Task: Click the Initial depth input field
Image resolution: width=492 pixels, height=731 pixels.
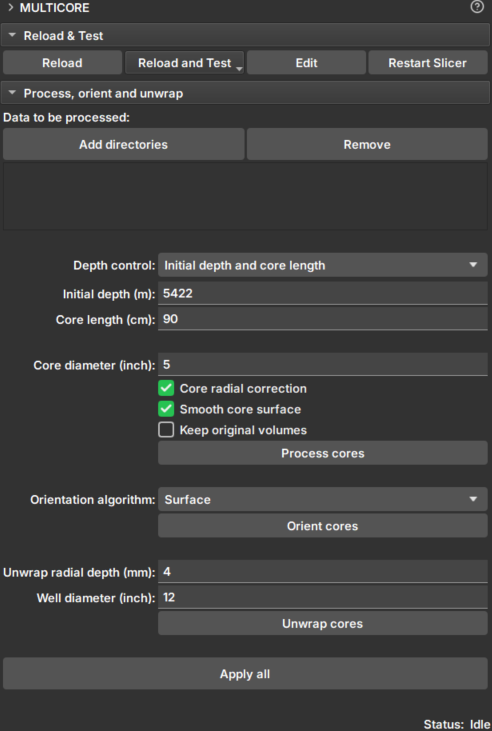Action: pos(323,294)
